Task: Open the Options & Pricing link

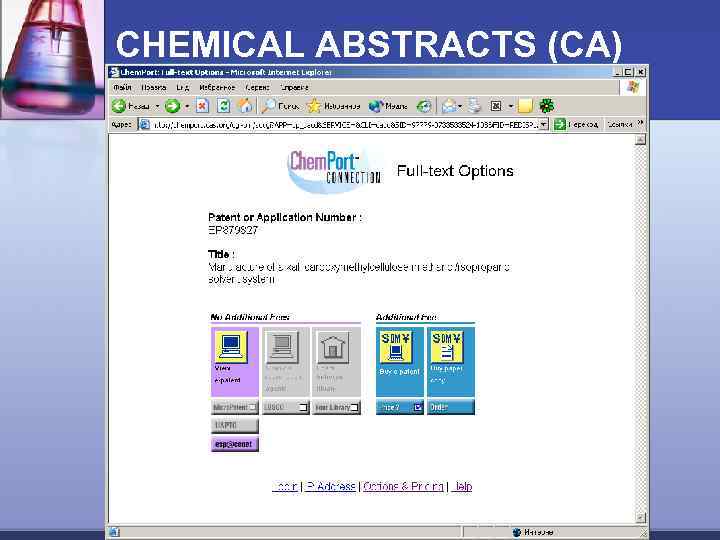Action: tap(403, 486)
